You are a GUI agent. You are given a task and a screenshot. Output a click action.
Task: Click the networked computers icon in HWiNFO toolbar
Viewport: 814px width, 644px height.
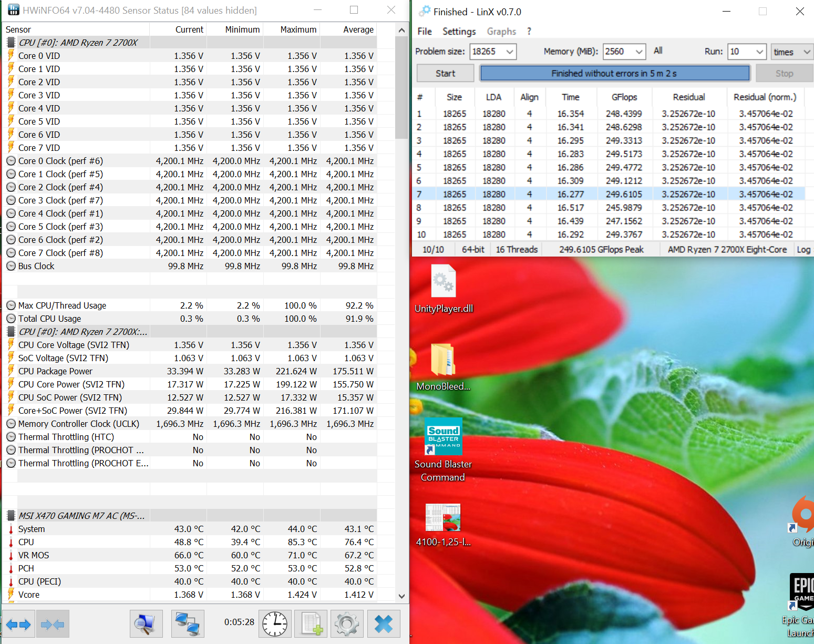pyautogui.click(x=188, y=624)
